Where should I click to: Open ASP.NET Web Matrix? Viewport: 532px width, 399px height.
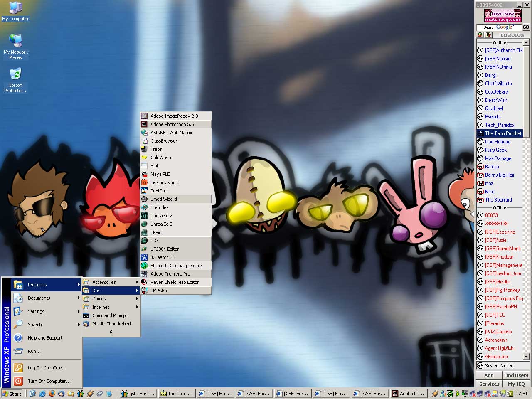pos(176,133)
